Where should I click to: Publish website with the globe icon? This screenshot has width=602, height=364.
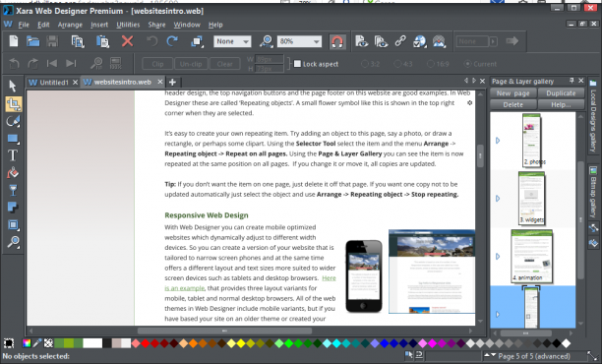pos(420,41)
